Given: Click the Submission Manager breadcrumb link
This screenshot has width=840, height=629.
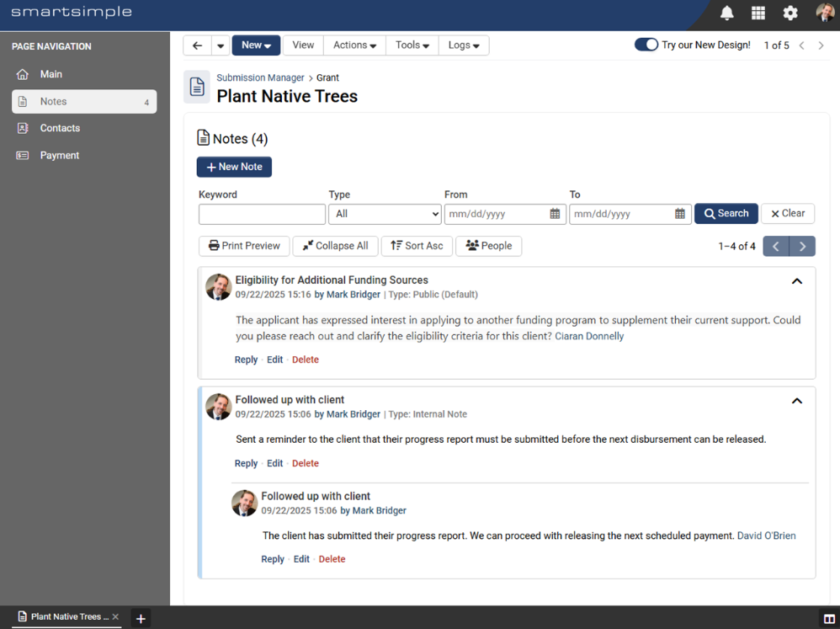Looking at the screenshot, I should 260,77.
